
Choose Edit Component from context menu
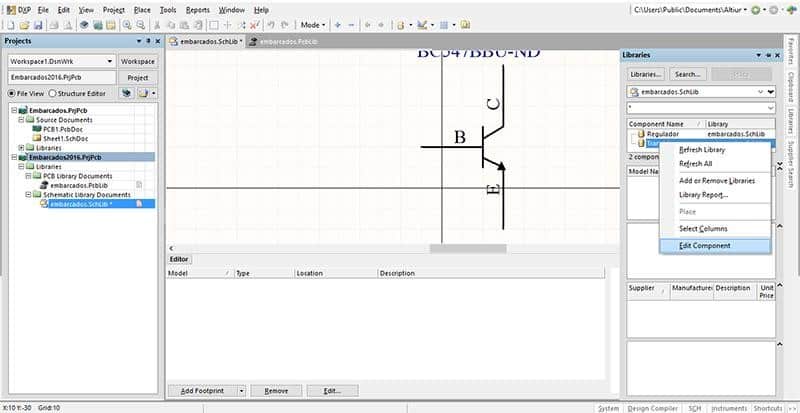[x=704, y=245]
